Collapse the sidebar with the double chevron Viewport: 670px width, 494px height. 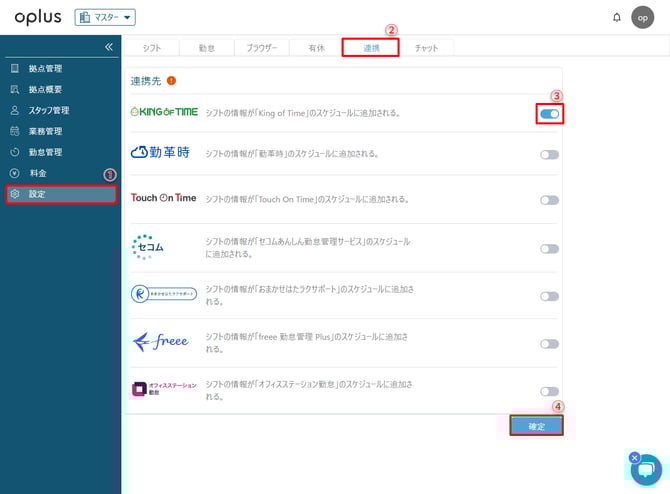(109, 47)
